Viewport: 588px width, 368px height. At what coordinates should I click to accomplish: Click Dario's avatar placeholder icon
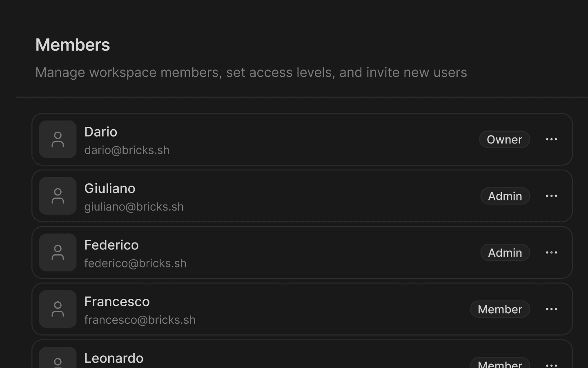(58, 139)
